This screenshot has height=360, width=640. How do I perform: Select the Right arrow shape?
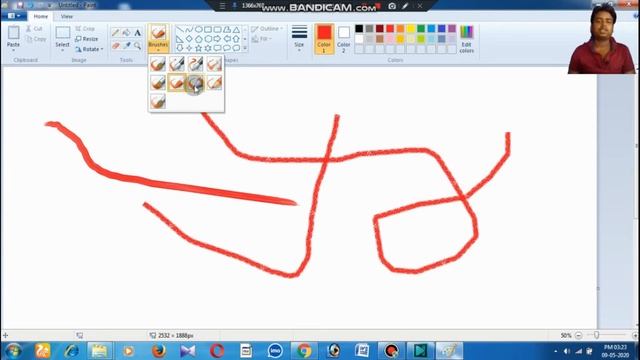[x=217, y=39]
